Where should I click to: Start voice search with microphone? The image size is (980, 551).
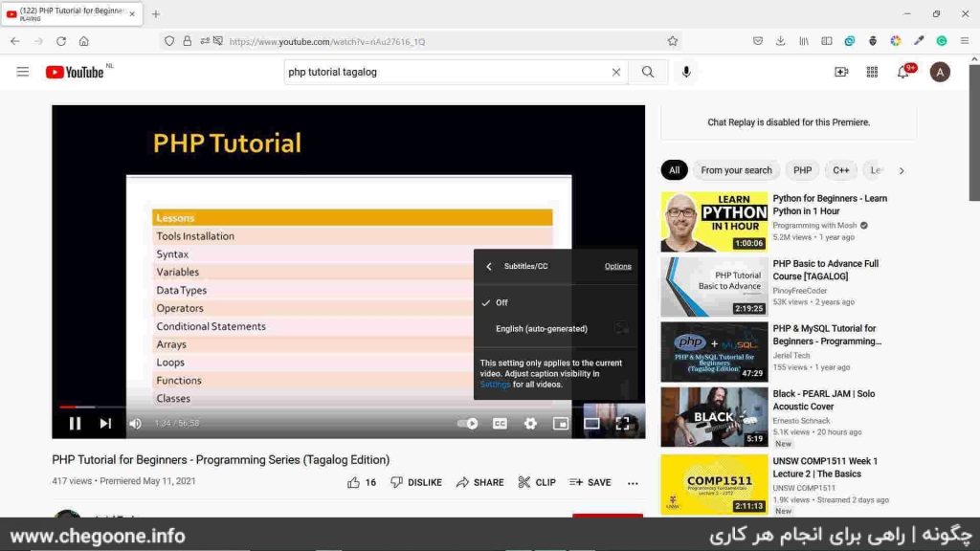tap(685, 72)
